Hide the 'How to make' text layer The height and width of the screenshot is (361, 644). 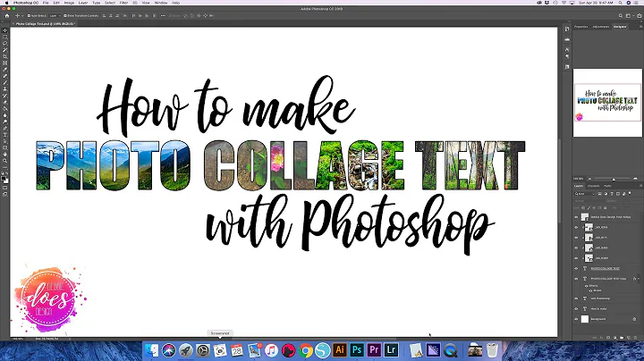click(x=576, y=309)
